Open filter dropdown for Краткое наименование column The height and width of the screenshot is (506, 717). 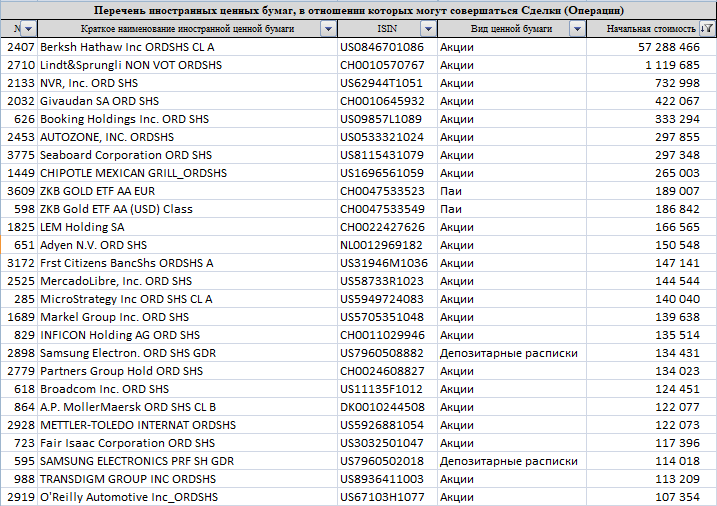tap(328, 29)
